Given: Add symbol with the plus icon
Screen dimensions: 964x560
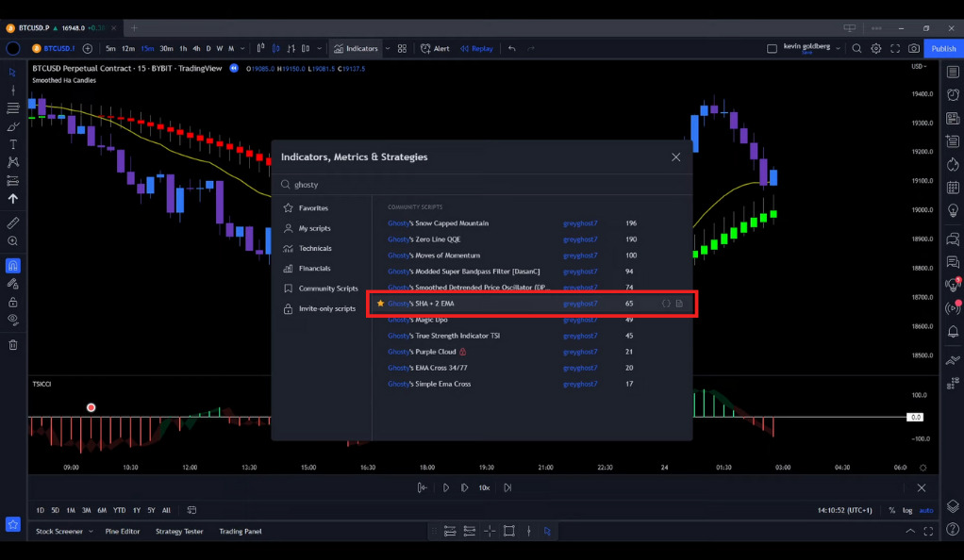Looking at the screenshot, I should (x=88, y=49).
